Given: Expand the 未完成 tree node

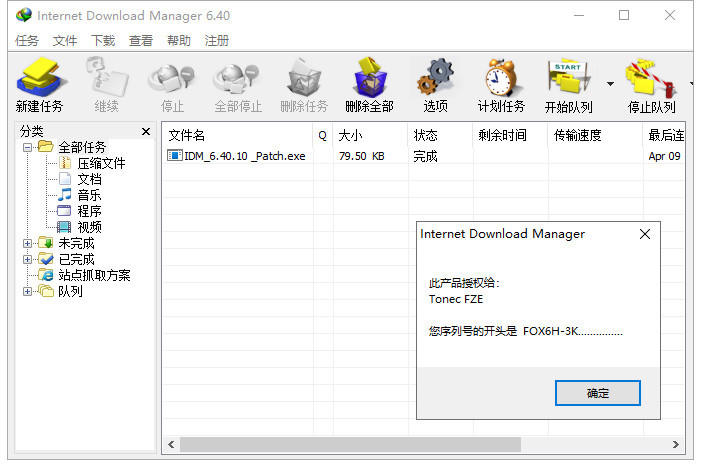Looking at the screenshot, I should [x=27, y=244].
